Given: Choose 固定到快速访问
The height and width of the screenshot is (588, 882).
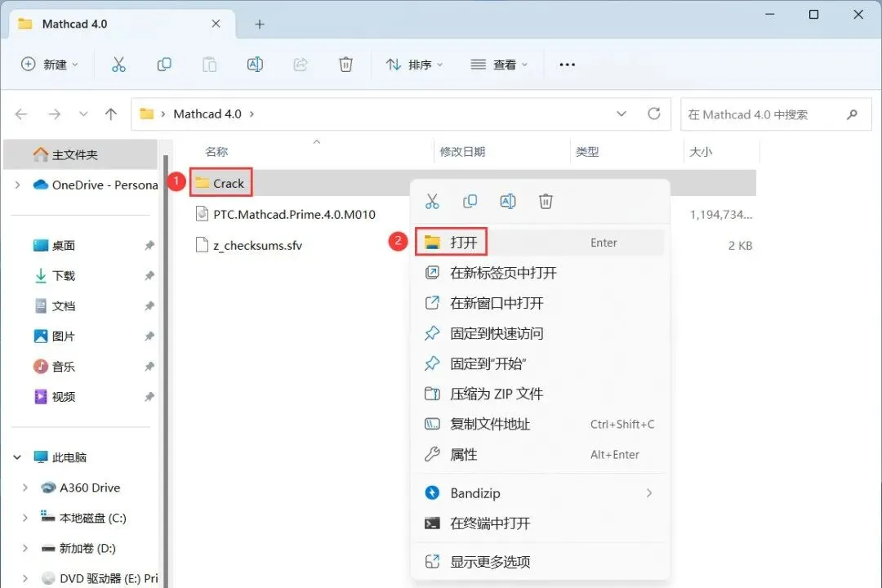Looking at the screenshot, I should 540,334.
